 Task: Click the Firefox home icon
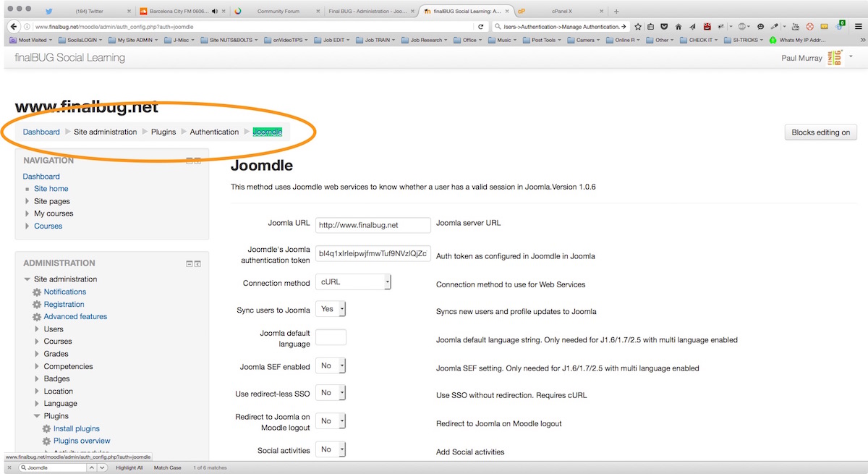[678, 27]
